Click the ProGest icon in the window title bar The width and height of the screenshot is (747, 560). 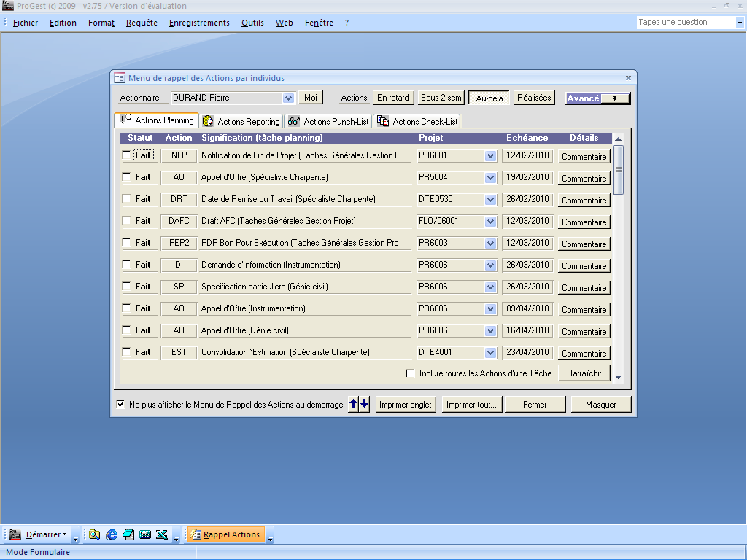click(x=7, y=6)
